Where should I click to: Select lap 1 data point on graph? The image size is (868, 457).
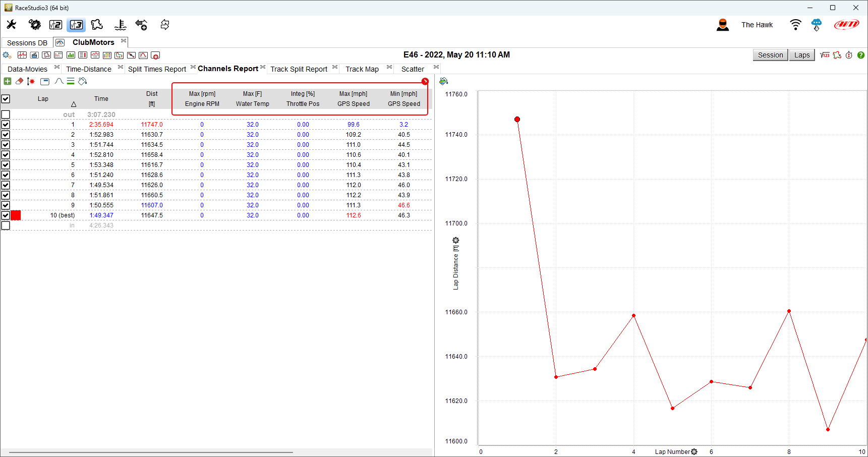517,120
